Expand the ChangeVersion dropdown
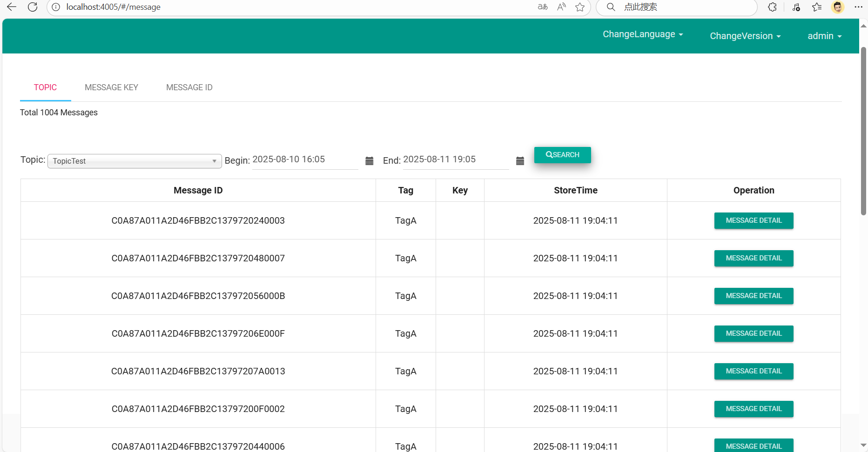The height and width of the screenshot is (452, 868). [x=745, y=36]
